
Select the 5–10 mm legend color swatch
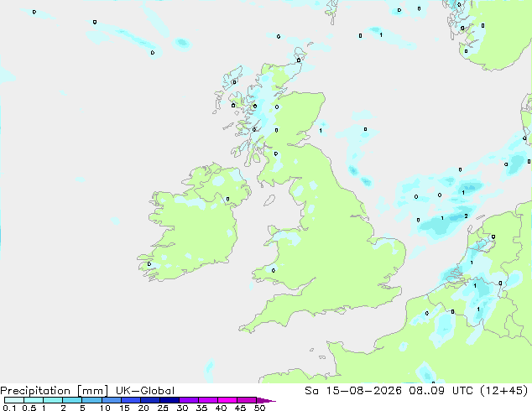point(91,400)
